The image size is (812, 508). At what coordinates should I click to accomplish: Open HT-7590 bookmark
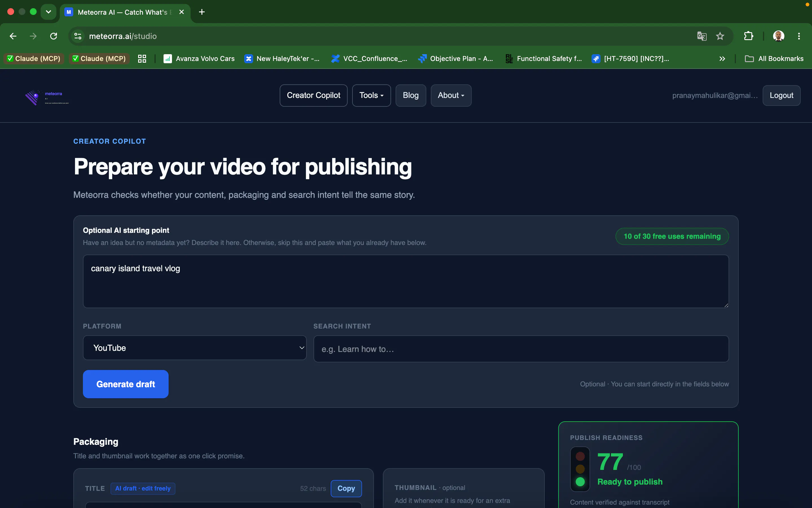click(630, 58)
